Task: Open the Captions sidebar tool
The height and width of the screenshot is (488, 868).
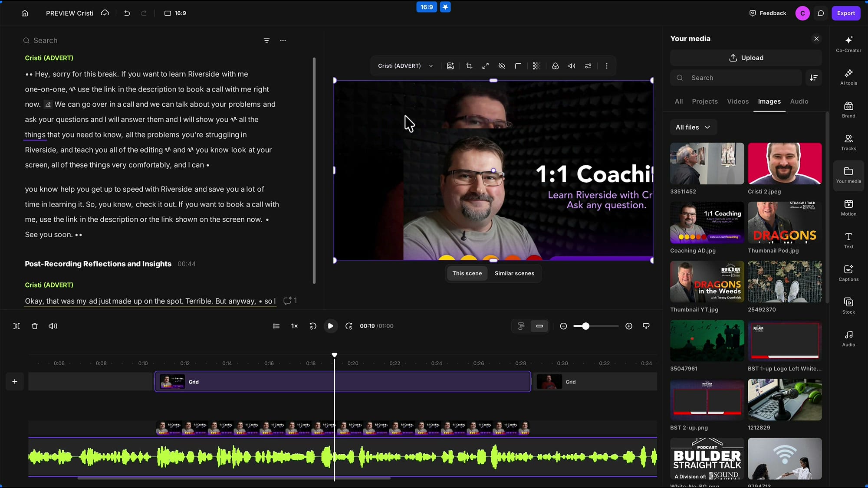Action: 848,273
